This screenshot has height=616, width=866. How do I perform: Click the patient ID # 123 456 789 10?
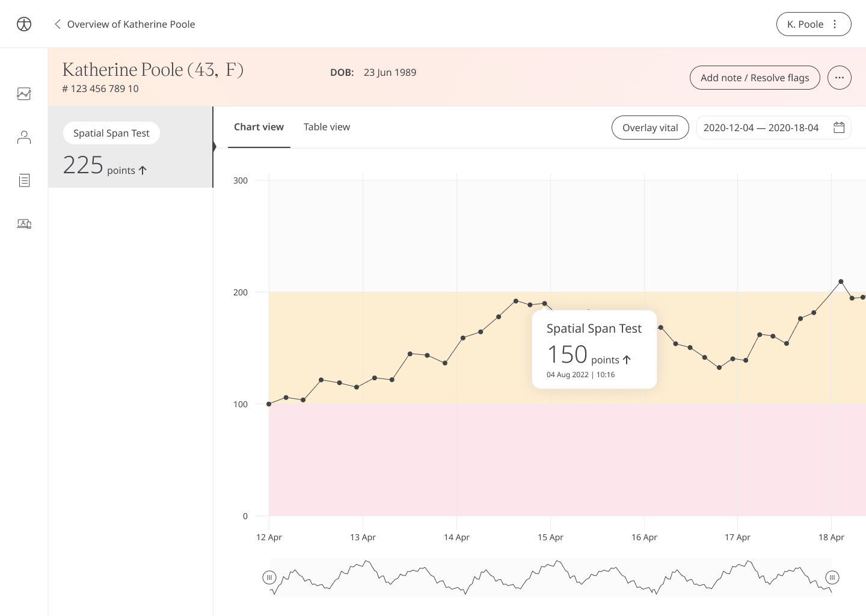click(100, 88)
